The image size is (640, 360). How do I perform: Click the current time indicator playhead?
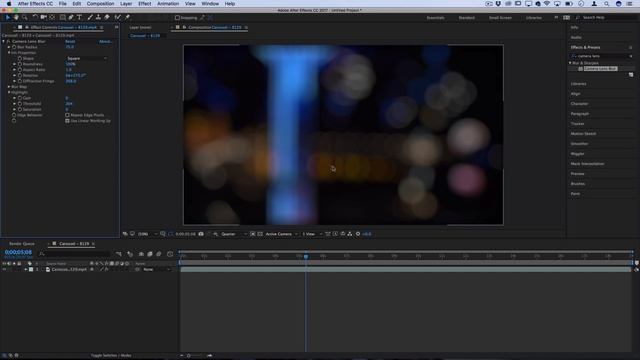(x=306, y=256)
